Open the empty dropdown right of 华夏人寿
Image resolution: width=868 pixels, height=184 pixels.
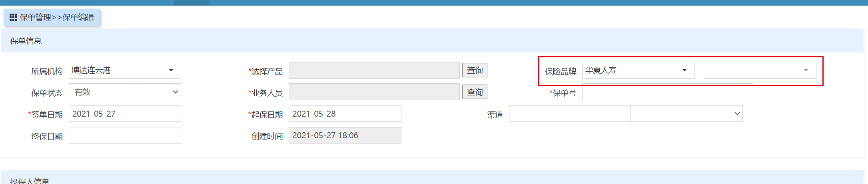pyautogui.click(x=760, y=70)
